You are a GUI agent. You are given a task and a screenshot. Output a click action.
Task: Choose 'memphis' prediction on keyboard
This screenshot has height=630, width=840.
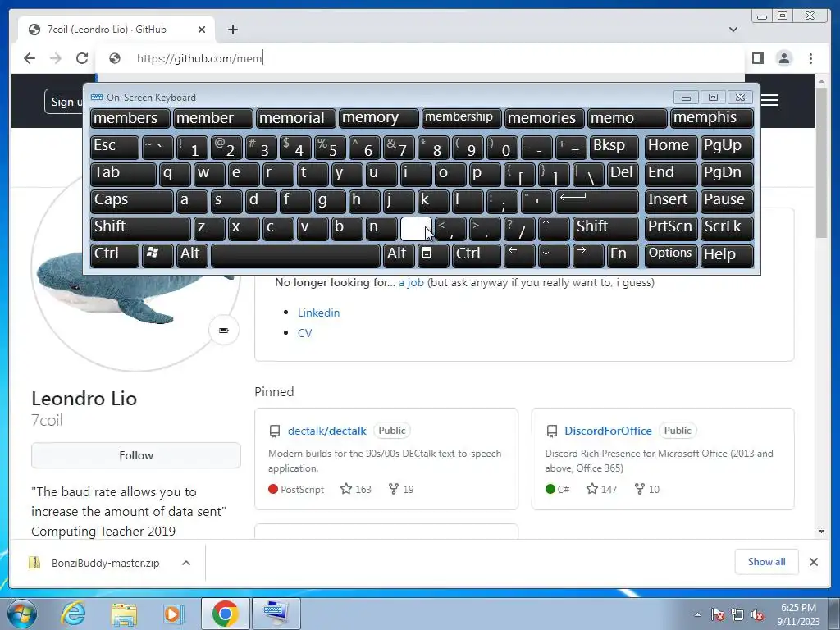point(712,118)
